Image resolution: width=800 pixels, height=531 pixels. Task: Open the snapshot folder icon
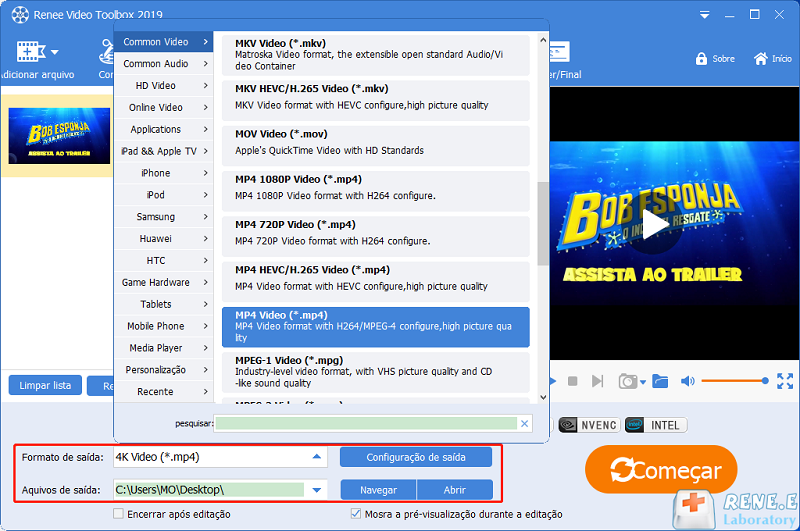tap(660, 381)
